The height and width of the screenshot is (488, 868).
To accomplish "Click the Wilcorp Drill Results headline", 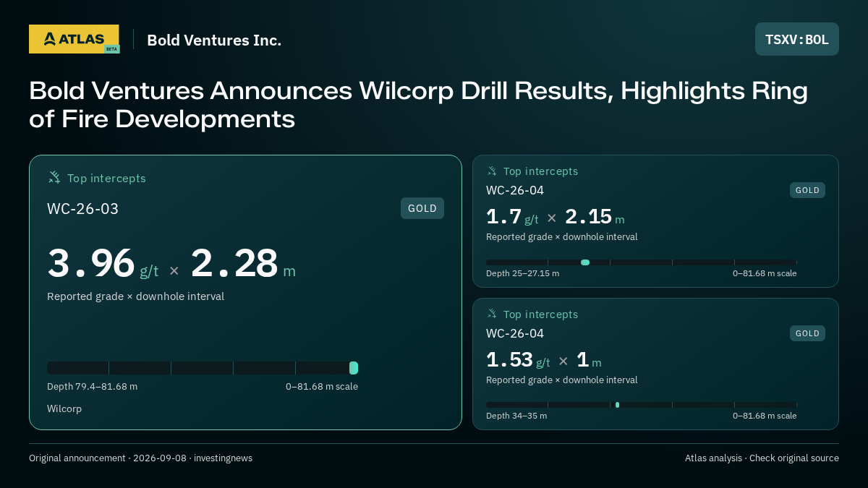I will pos(418,105).
